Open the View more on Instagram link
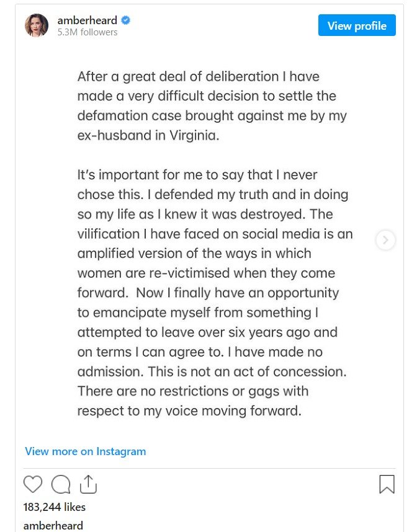417x532 pixels. tap(86, 451)
